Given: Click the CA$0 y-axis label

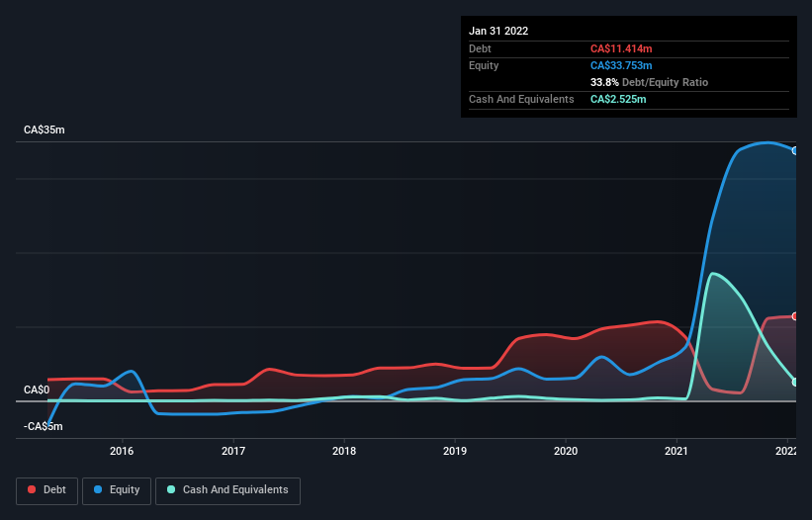Looking at the screenshot, I should (37, 390).
